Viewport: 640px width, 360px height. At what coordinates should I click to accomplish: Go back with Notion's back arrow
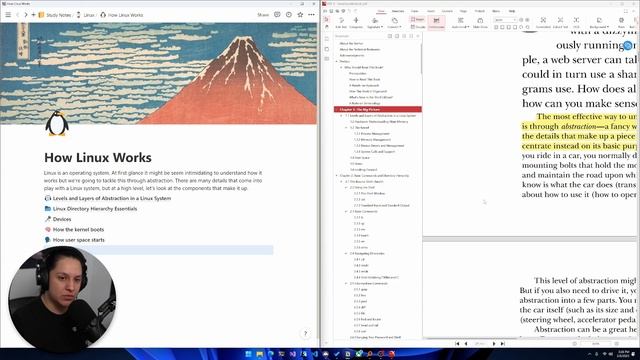(17, 15)
